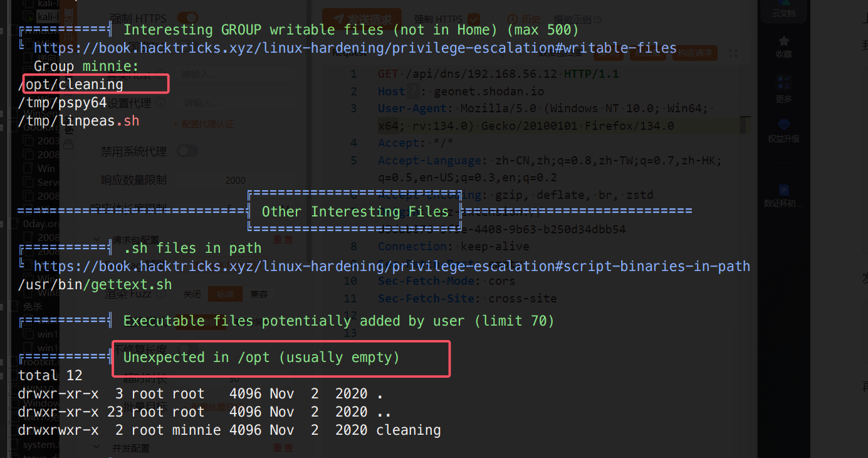The image size is (868, 458).
Task: Click the 响应数量限制 input field
Action: [236, 180]
